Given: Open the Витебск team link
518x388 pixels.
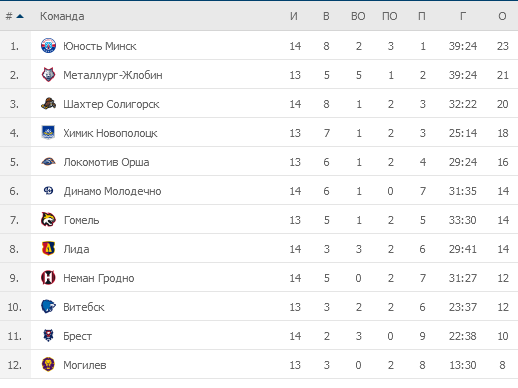Looking at the screenshot, I should coord(84,307).
